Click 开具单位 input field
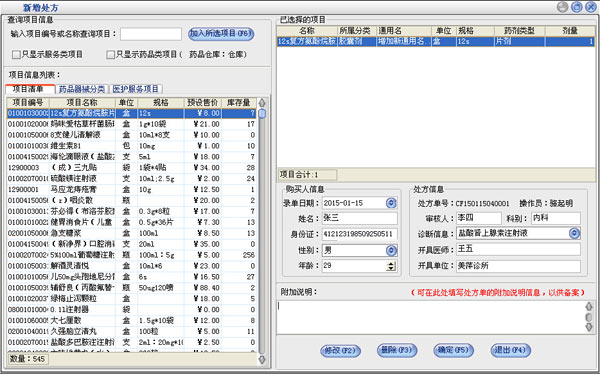This screenshot has width=600, height=375. (518, 266)
